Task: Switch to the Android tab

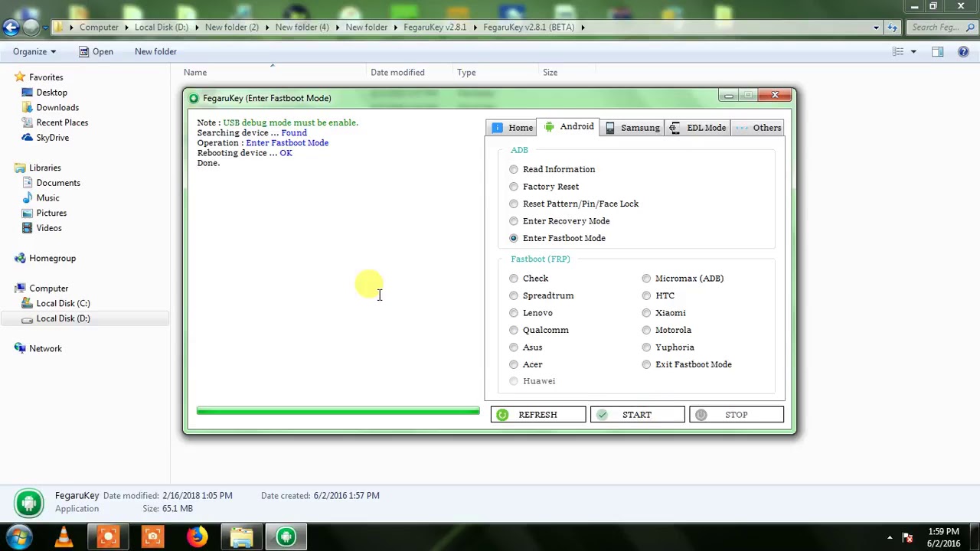Action: pos(568,127)
